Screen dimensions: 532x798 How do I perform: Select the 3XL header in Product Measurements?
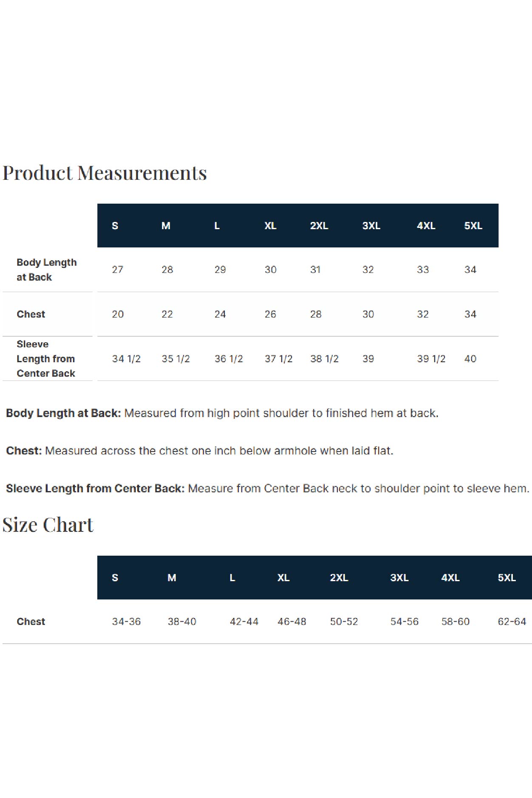click(371, 226)
